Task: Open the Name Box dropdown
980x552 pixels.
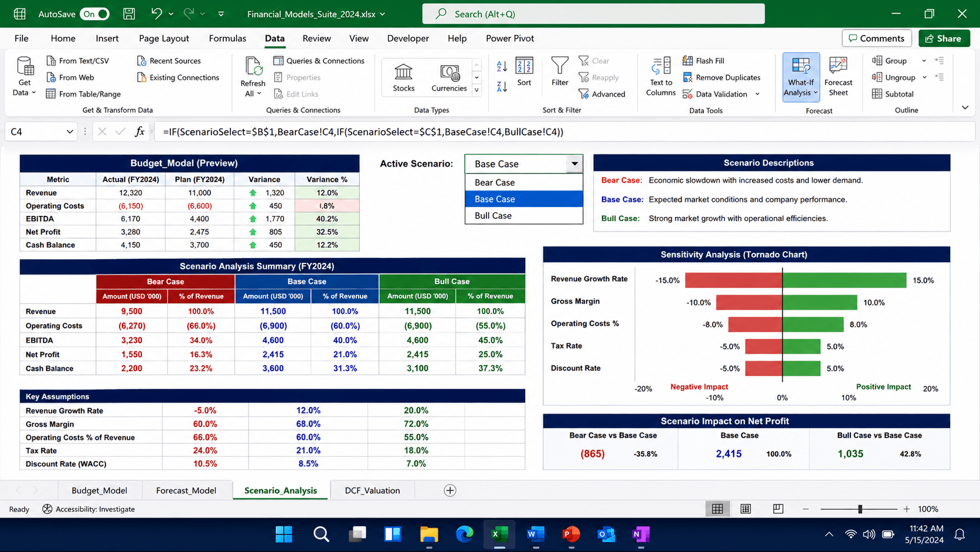Action: tap(70, 131)
